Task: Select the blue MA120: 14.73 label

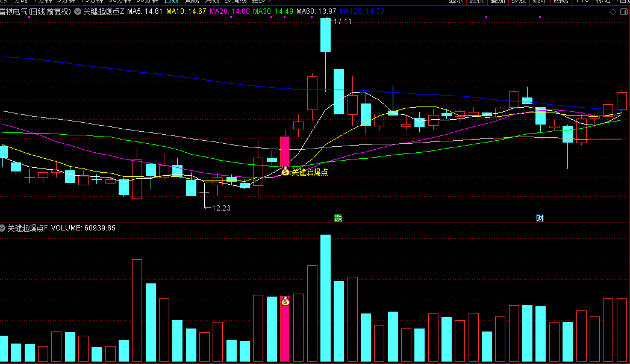Action: (362, 11)
